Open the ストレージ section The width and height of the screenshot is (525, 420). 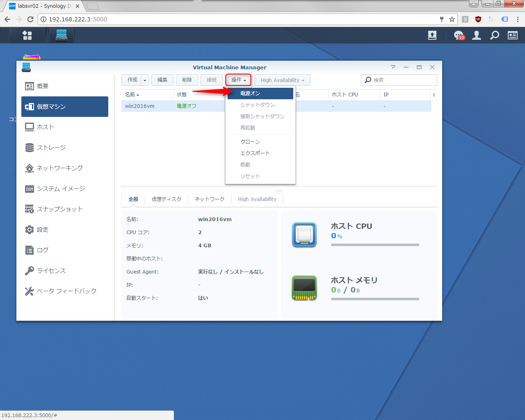coord(65,148)
